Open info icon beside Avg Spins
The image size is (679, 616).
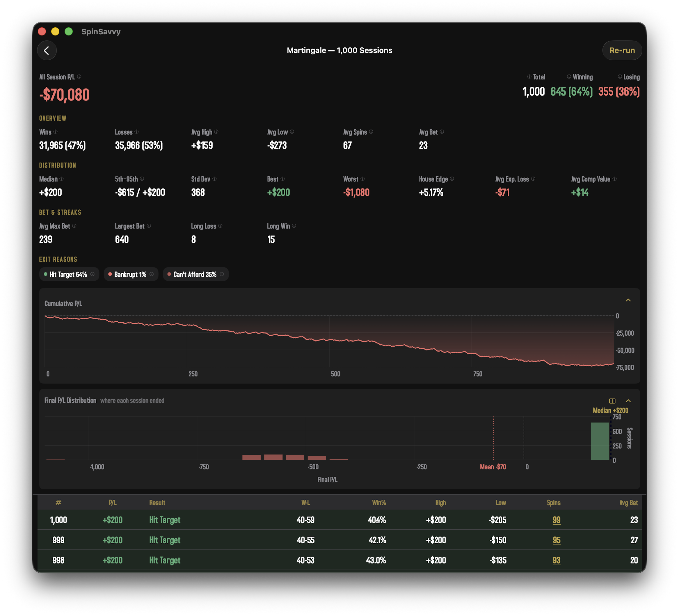pos(371,132)
